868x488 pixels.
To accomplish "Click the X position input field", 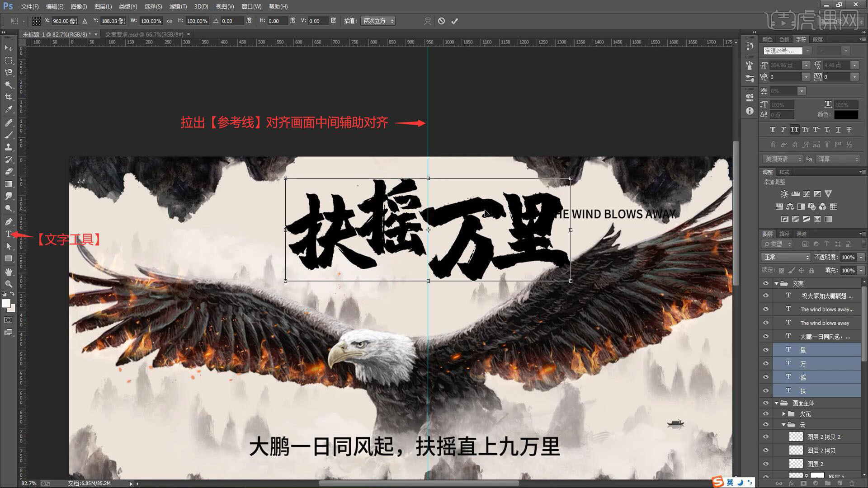I will (64, 21).
